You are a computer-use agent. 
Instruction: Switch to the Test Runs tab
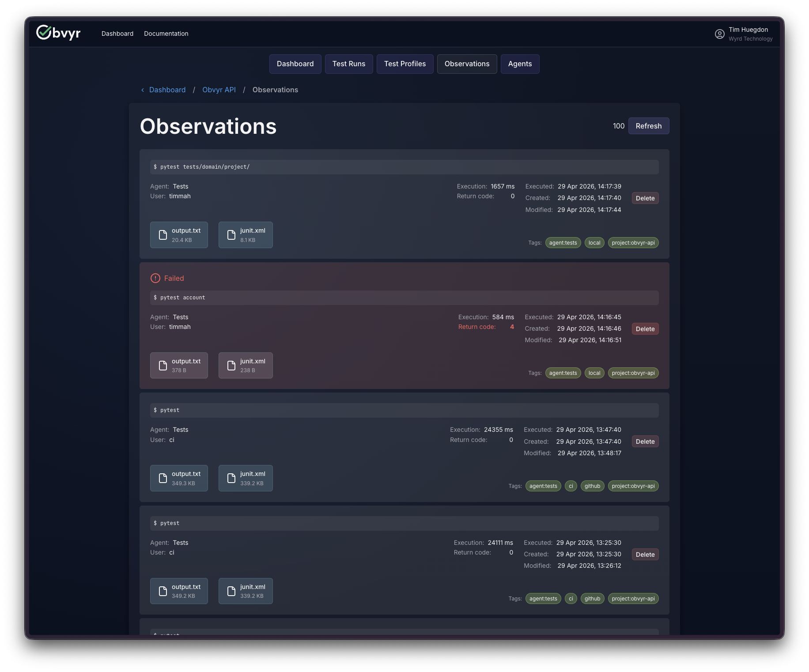(349, 64)
